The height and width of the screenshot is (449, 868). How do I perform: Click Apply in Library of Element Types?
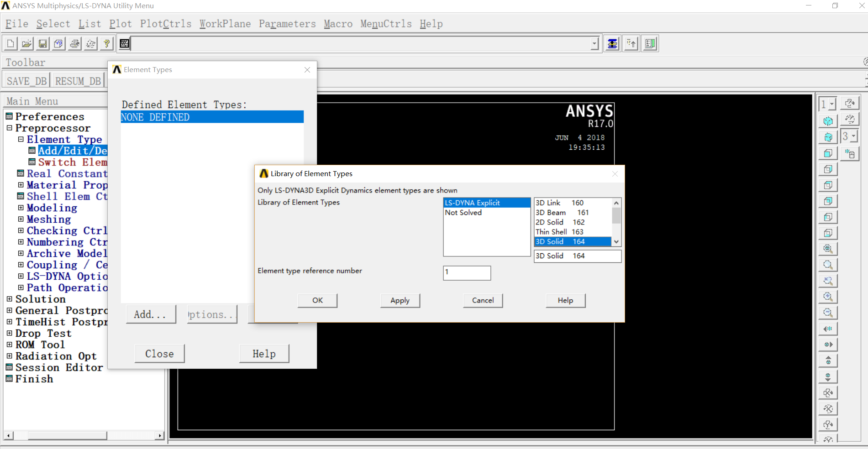click(x=400, y=300)
